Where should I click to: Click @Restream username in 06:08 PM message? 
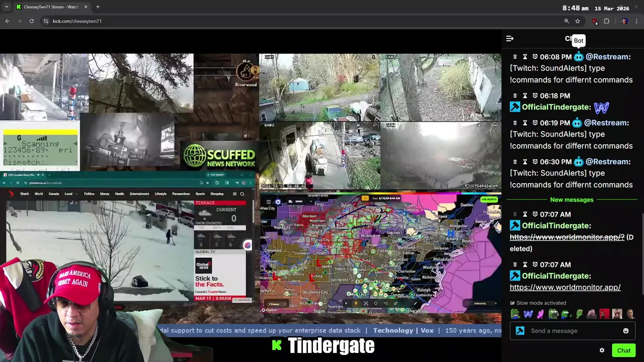607,57
